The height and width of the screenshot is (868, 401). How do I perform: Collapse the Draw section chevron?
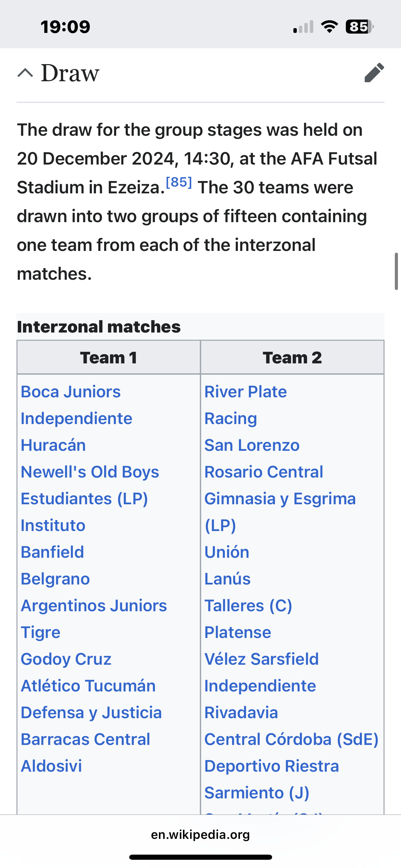(25, 73)
